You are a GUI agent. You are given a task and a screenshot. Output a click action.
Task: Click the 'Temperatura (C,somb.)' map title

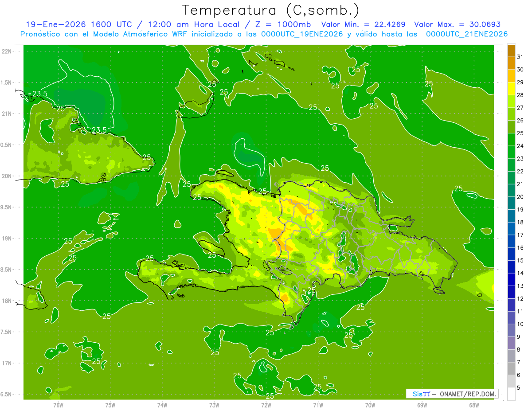[x=271, y=10]
